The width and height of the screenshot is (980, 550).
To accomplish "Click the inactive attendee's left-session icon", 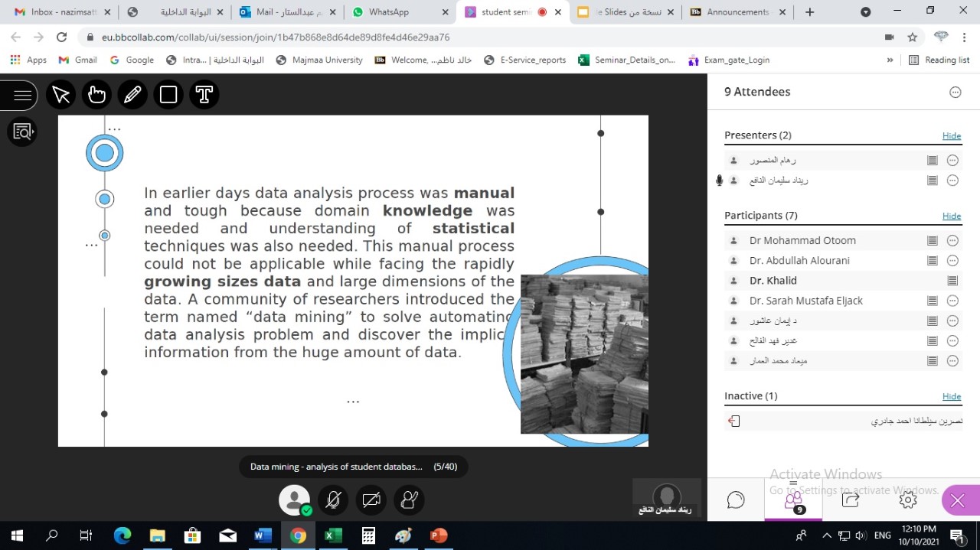I will coord(733,421).
